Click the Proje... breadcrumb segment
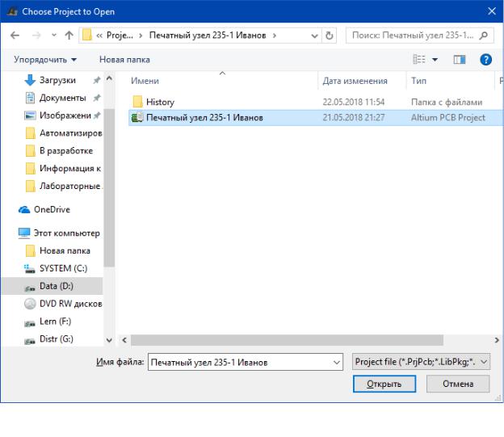Viewport: 504px width, 437px height. coord(120,36)
